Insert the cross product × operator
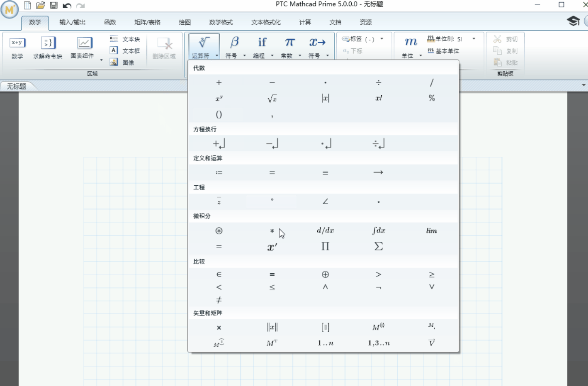Viewport: 588px width, 386px height. pyautogui.click(x=219, y=328)
